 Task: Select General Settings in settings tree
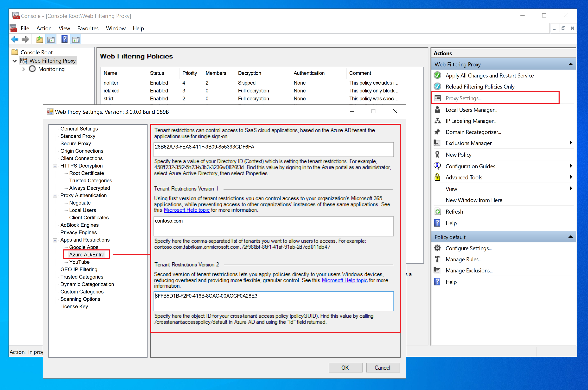point(79,129)
